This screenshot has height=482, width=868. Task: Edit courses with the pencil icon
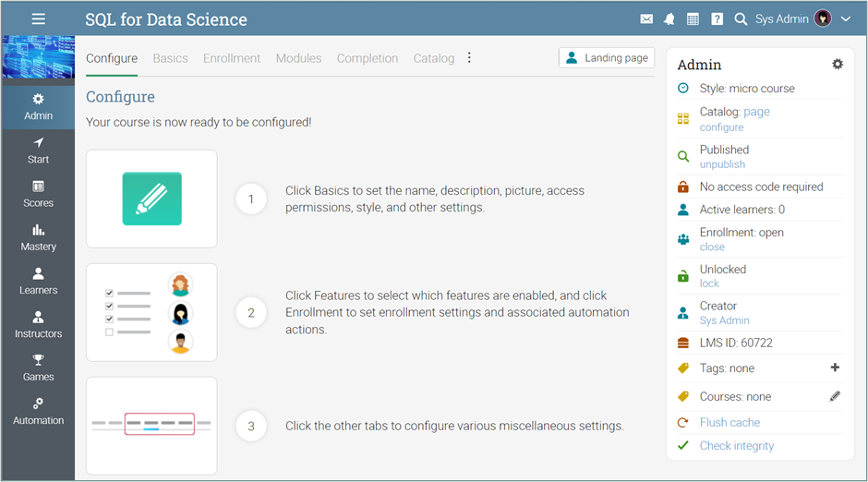[x=835, y=396]
